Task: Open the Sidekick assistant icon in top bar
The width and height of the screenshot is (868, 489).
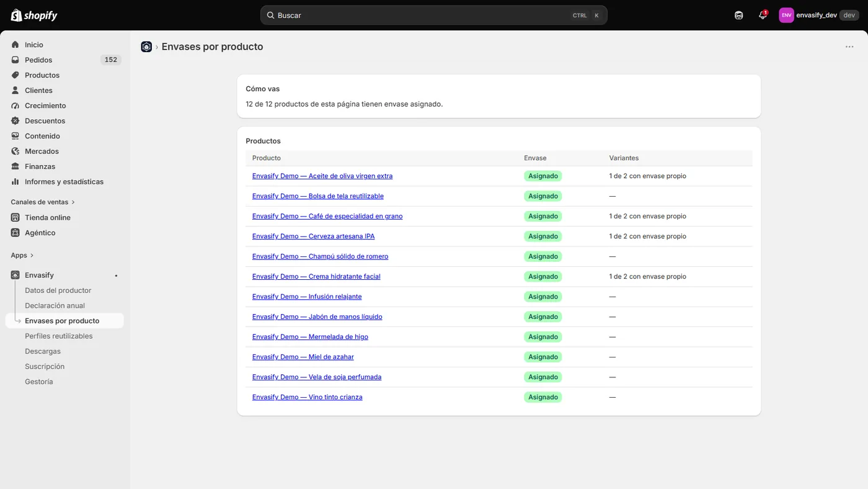Action: [738, 16]
